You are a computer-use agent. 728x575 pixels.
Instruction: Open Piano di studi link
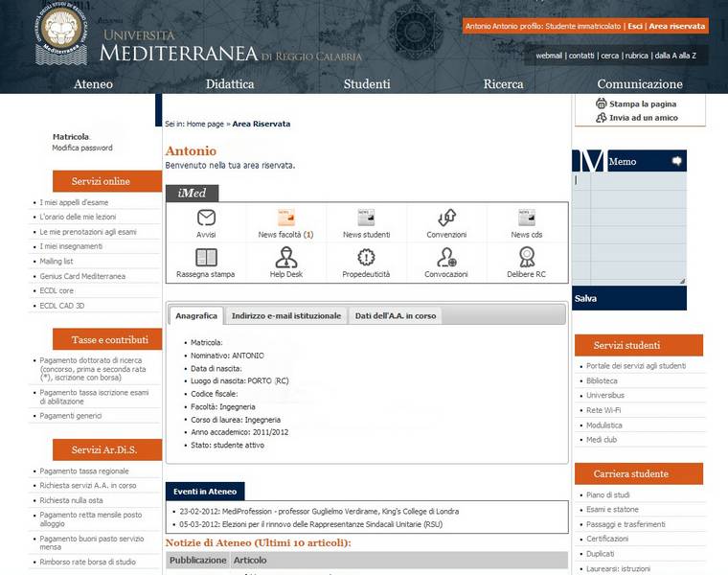point(608,495)
